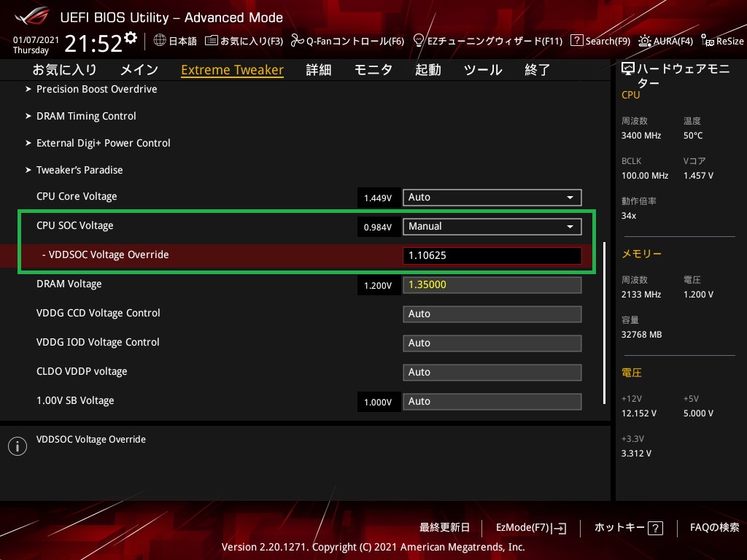This screenshot has height=560, width=747.
Task: Click the AURA(F4) button
Action: pos(665,41)
